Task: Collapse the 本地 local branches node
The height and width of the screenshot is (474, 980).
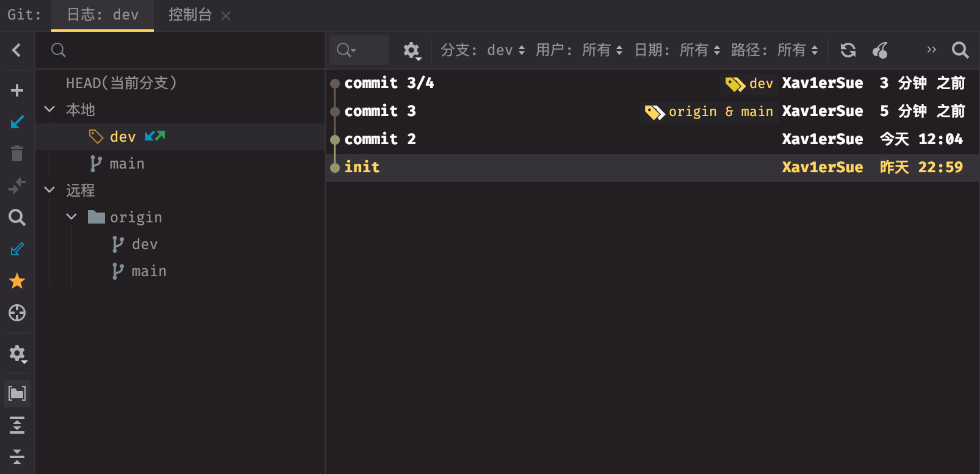Action: (x=50, y=109)
